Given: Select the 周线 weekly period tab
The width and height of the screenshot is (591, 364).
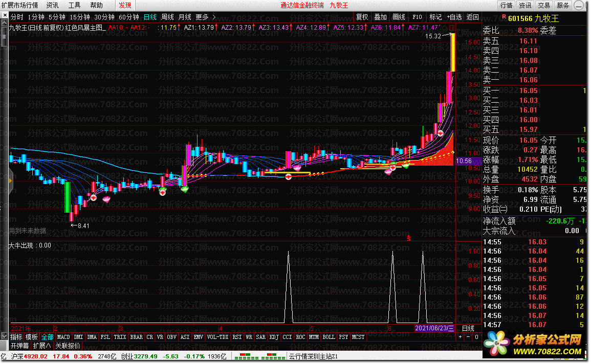Looking at the screenshot, I should point(167,17).
